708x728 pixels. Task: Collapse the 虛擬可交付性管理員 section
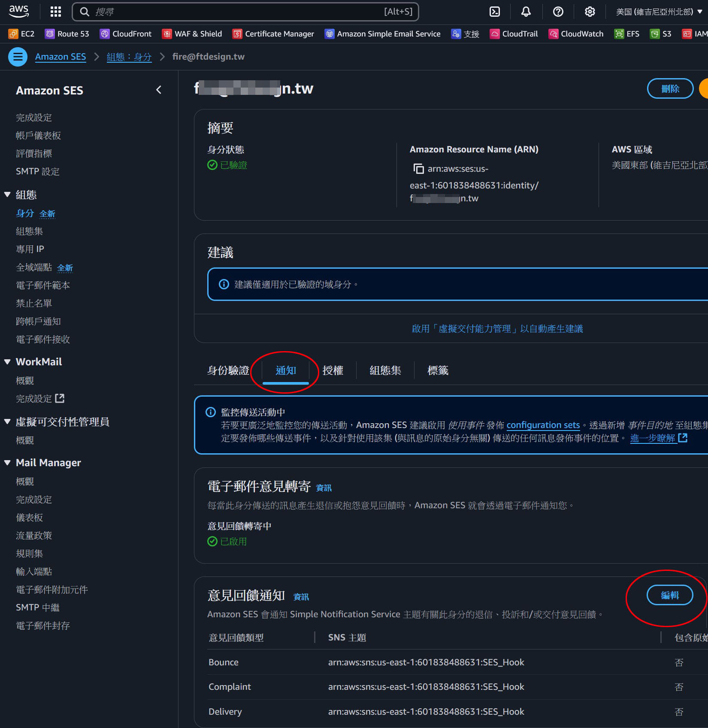[7, 422]
